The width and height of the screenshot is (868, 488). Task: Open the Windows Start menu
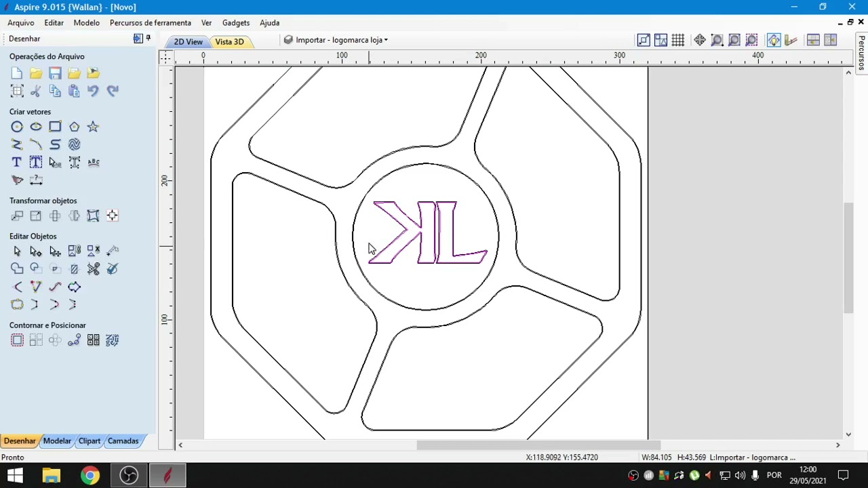pos(14,475)
